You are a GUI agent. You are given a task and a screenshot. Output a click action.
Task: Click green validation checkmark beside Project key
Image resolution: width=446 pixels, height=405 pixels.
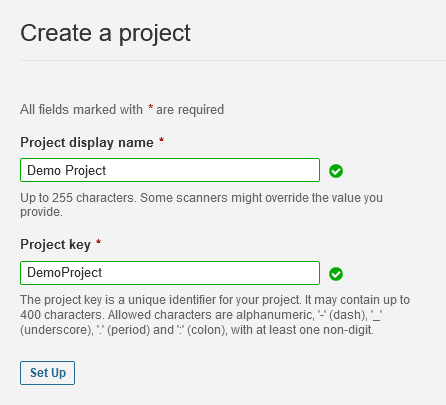point(336,274)
